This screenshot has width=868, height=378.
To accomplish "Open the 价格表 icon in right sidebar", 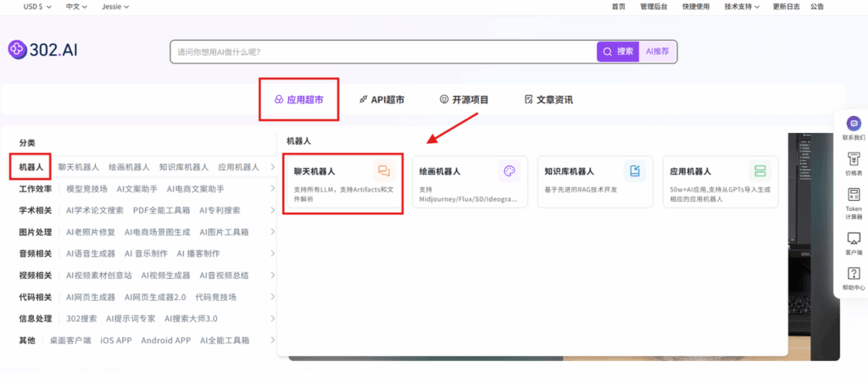I will (854, 158).
